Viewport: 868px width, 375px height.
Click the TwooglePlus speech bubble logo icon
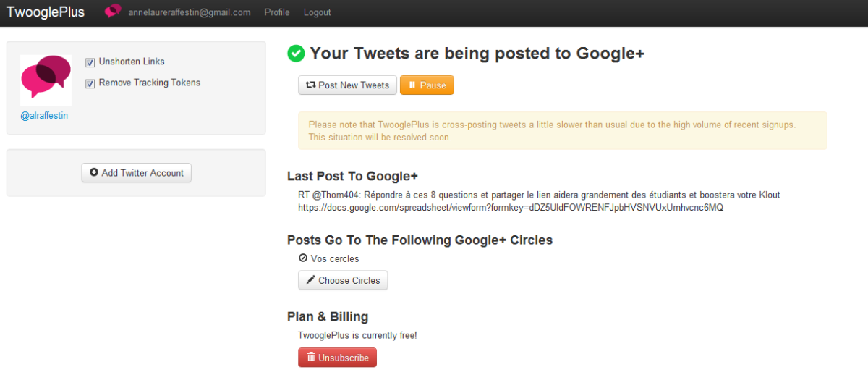[x=113, y=12]
